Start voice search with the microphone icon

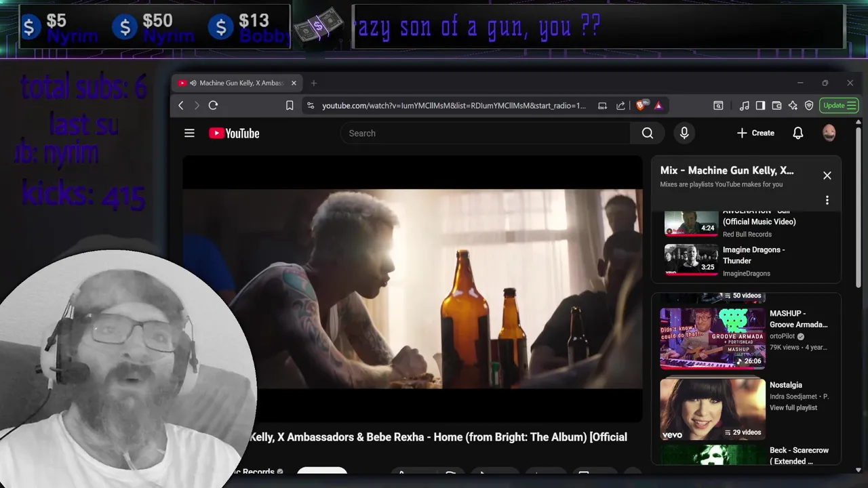pyautogui.click(x=684, y=134)
